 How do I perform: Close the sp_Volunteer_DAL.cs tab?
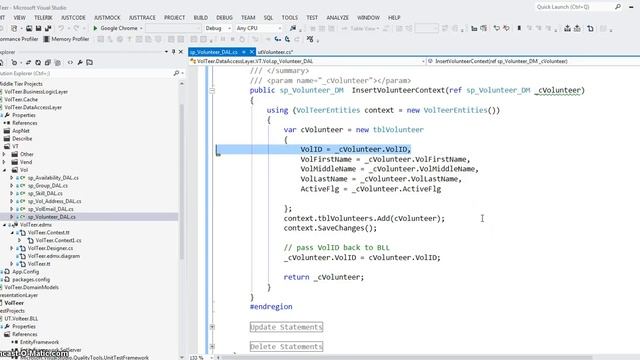tap(252, 52)
